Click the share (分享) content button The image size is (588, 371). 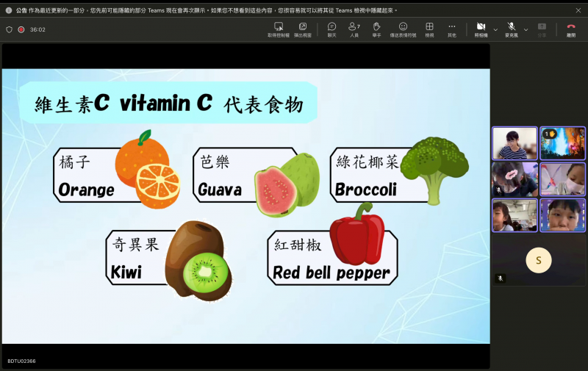[x=542, y=29]
